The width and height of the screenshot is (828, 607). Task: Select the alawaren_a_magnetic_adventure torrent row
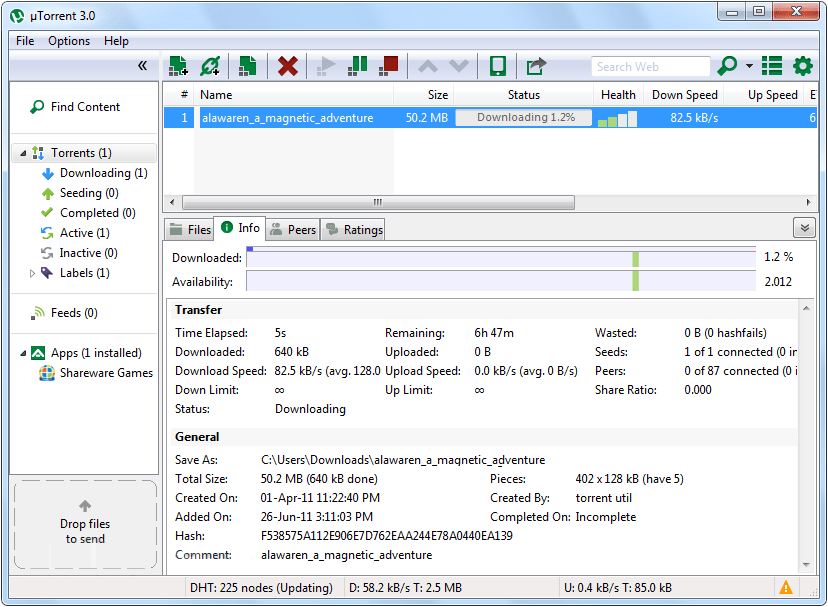pyautogui.click(x=490, y=117)
